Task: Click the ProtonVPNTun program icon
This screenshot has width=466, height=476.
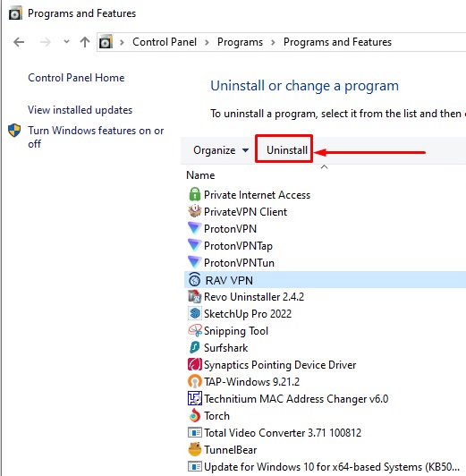Action: click(194, 262)
